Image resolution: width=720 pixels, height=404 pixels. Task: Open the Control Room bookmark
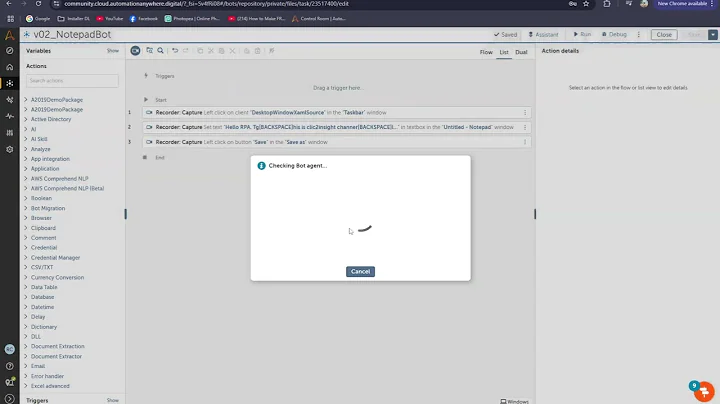(319, 19)
